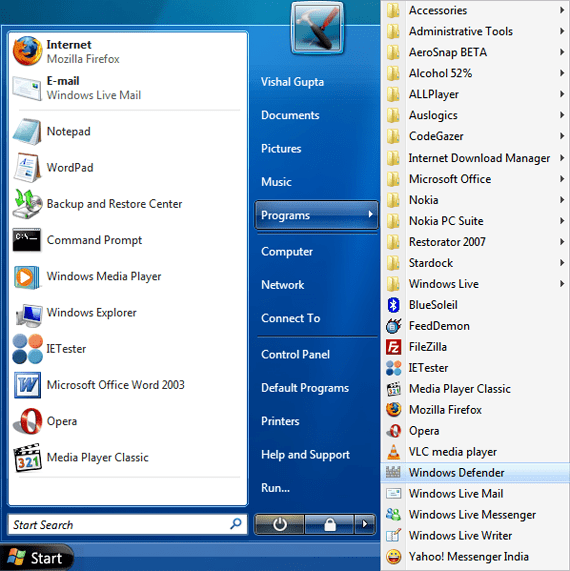The height and width of the screenshot is (571, 570).
Task: Expand the AeroSnap BETA folder
Action: click(x=475, y=52)
